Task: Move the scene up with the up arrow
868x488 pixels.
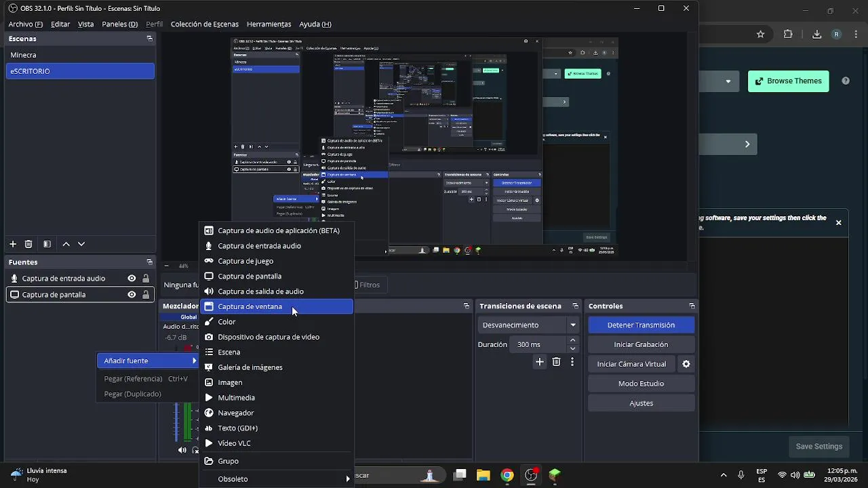Action: point(66,244)
